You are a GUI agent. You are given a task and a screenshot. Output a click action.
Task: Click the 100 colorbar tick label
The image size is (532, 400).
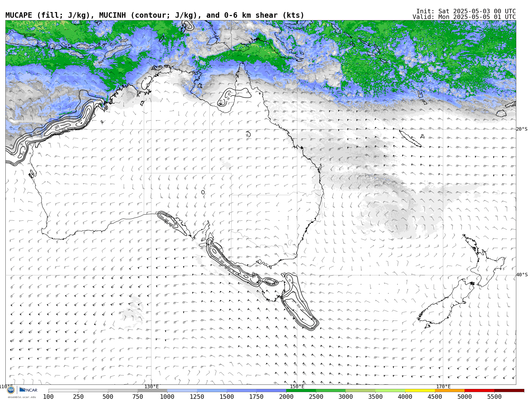point(48,397)
